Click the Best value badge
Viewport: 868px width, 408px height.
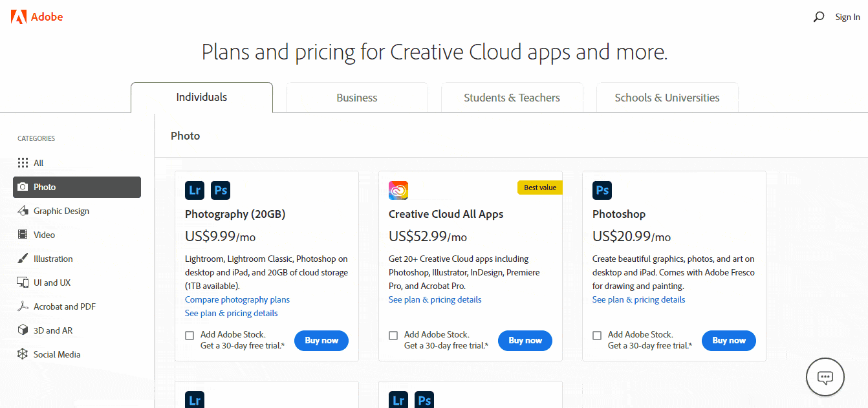pos(540,188)
